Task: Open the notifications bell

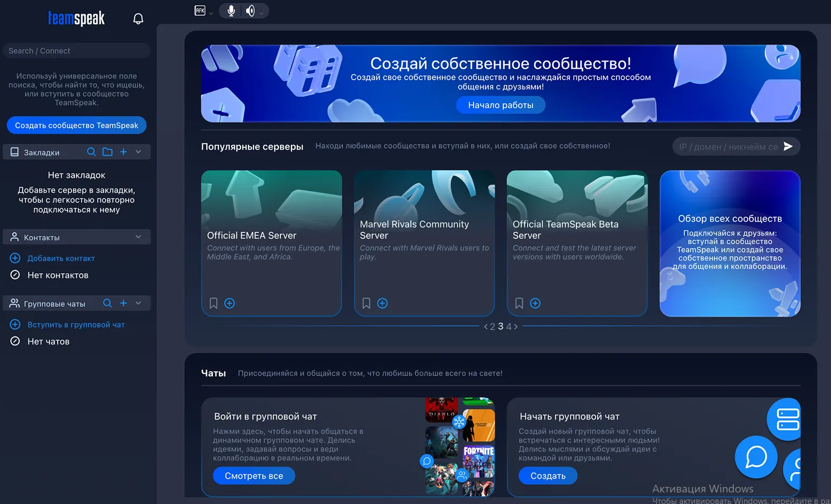Action: point(138,19)
